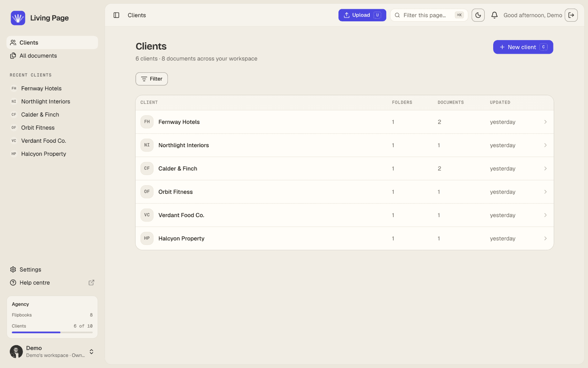Open Orbit Fitness from recent clients

tap(52, 128)
